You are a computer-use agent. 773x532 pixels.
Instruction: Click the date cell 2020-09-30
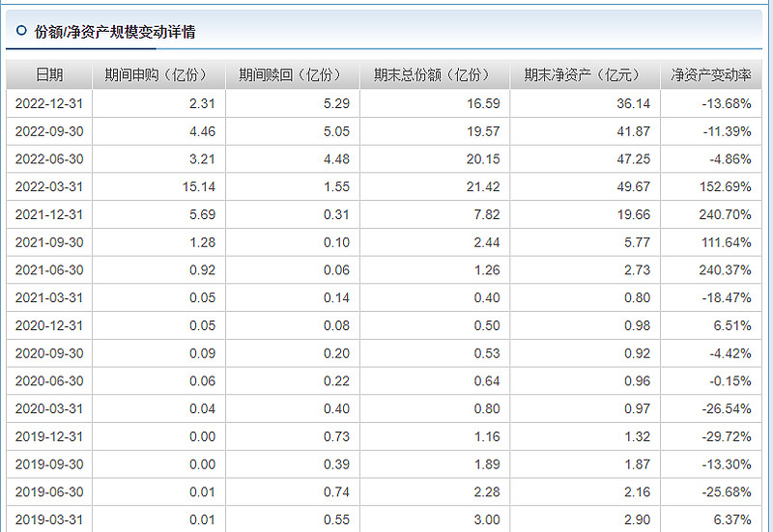pos(49,353)
